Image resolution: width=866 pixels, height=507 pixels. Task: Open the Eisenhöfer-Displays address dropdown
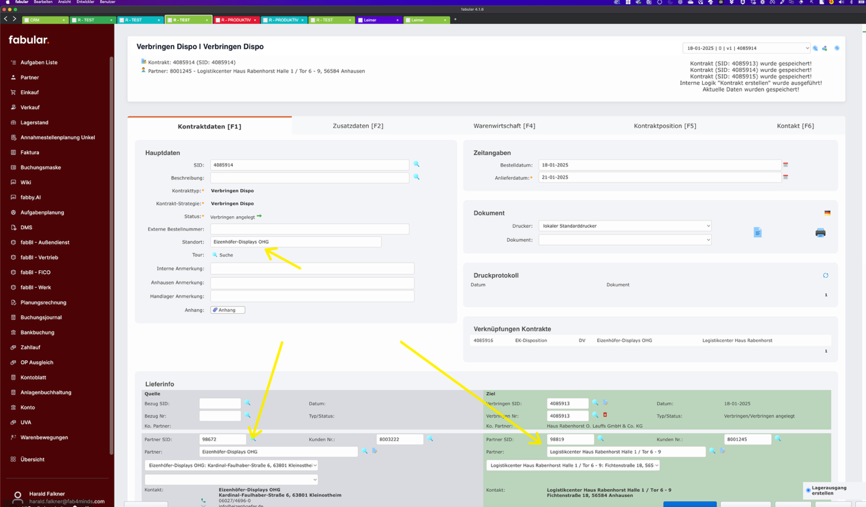click(232, 465)
